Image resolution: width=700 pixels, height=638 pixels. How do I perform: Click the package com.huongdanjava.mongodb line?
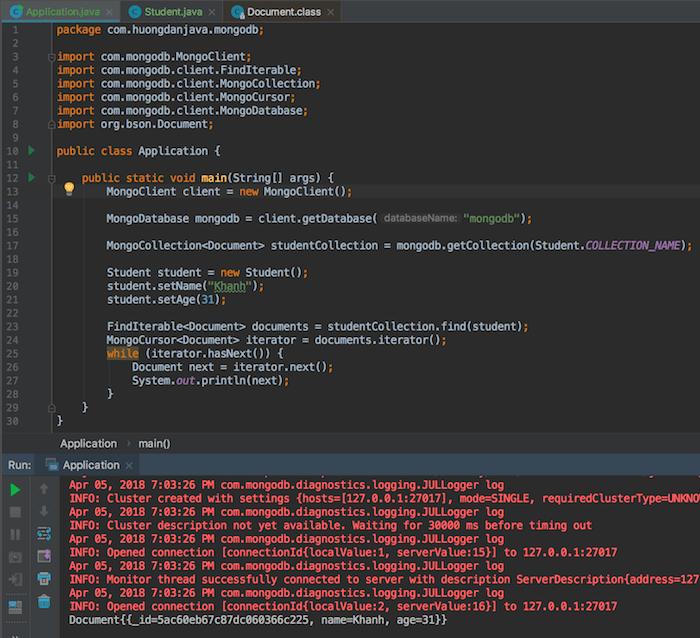[160, 30]
